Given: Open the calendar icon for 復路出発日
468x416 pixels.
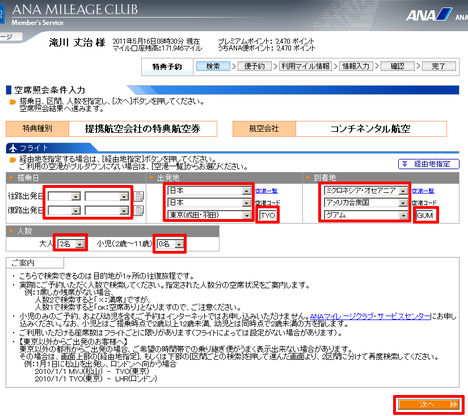Looking at the screenshot, I should click(139, 210).
